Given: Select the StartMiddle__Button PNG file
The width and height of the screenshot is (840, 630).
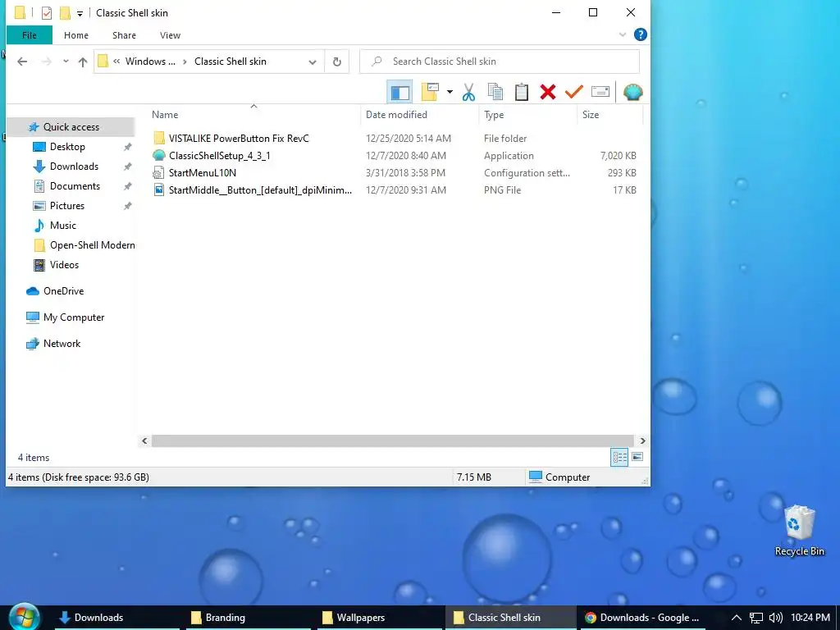Looking at the screenshot, I should (x=260, y=189).
